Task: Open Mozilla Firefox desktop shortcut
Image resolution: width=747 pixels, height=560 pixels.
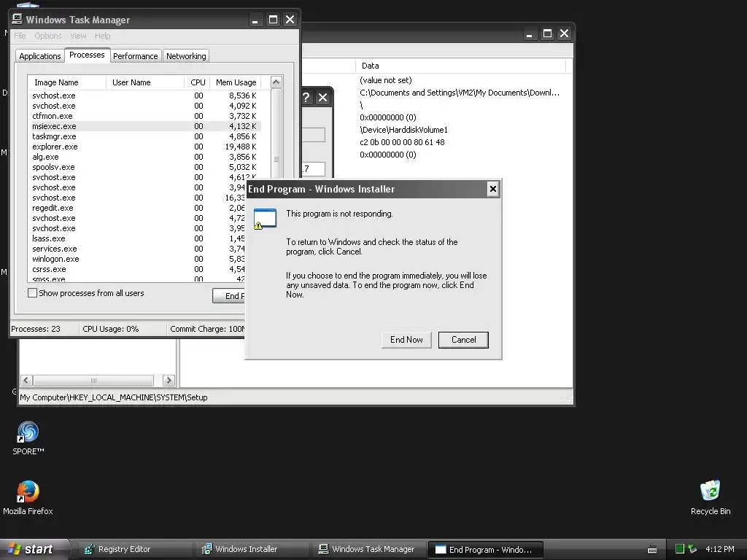Action: [28, 497]
